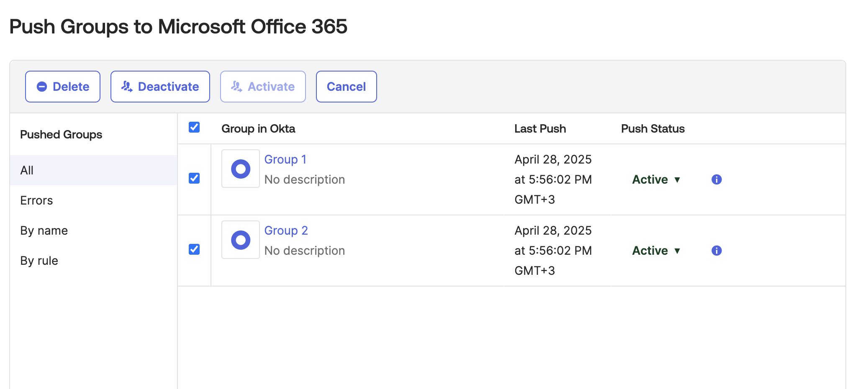Select the By rule sidebar option
This screenshot has width=868, height=389.
point(39,260)
